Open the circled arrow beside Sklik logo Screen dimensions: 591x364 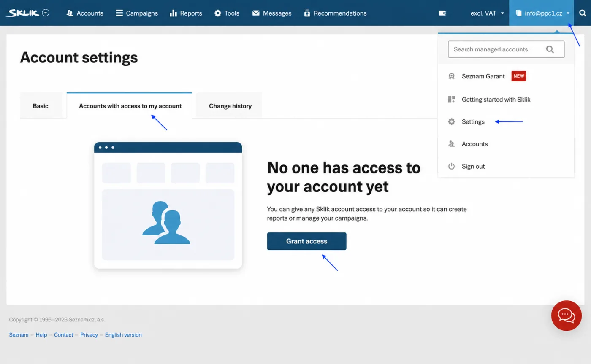pyautogui.click(x=46, y=13)
